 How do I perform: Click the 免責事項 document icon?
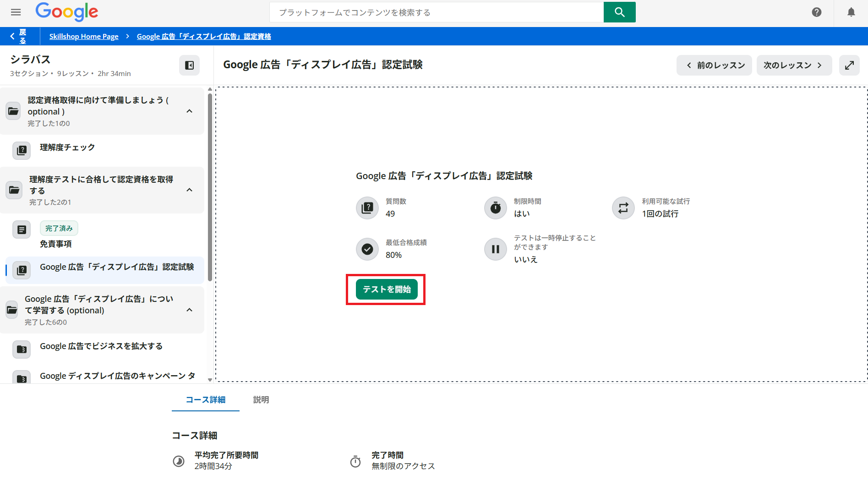coord(22,229)
